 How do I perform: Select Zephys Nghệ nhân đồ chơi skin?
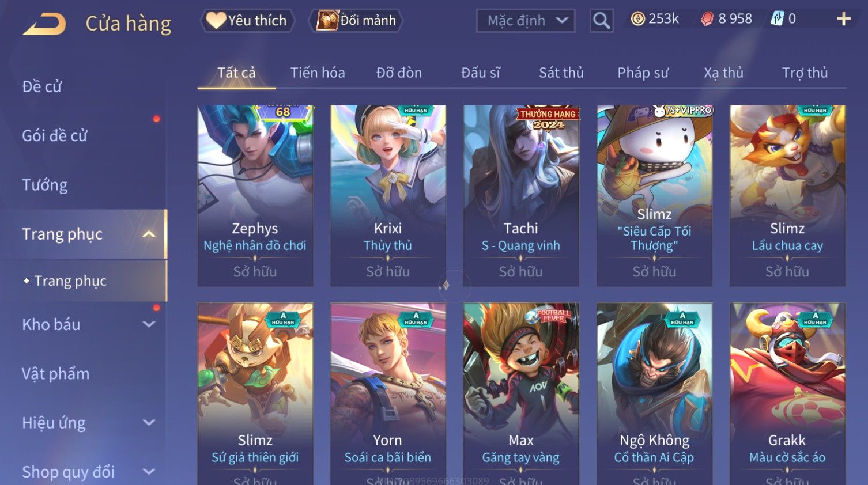pos(255,195)
